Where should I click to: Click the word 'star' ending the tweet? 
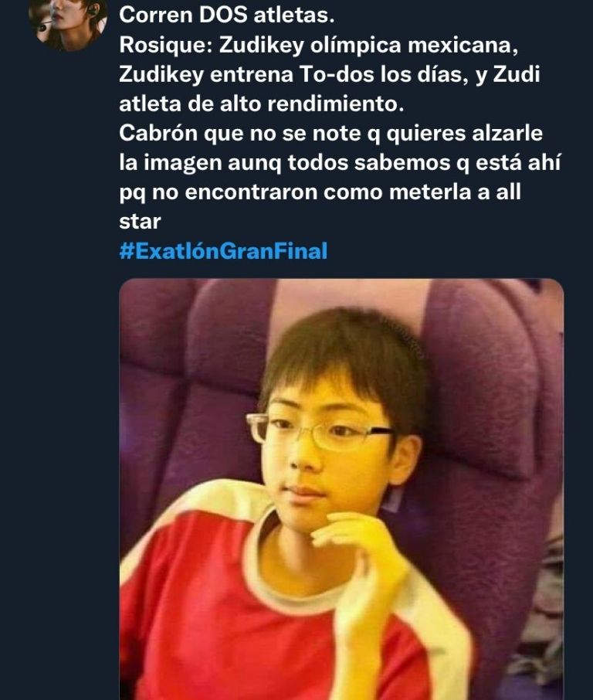click(140, 222)
